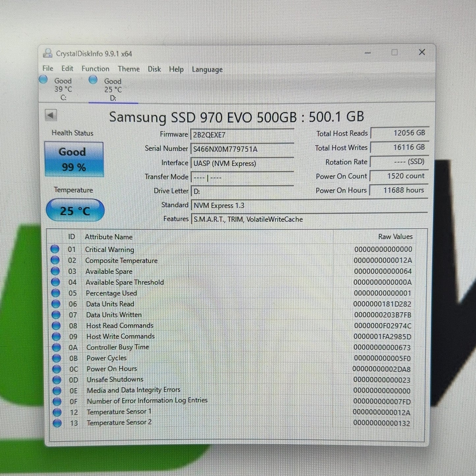
Task: Click status orb for Error Information Log Entries
Action: click(57, 401)
